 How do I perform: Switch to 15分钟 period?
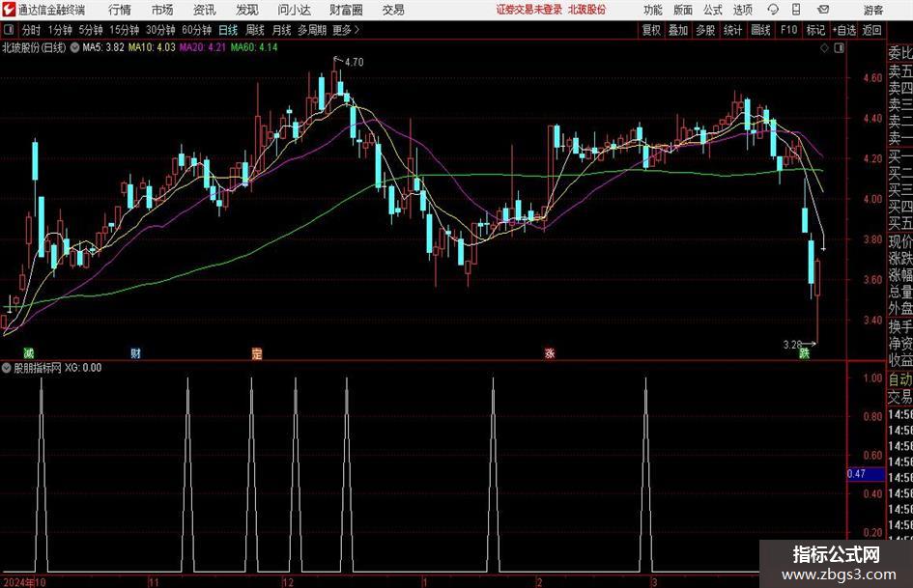click(124, 30)
